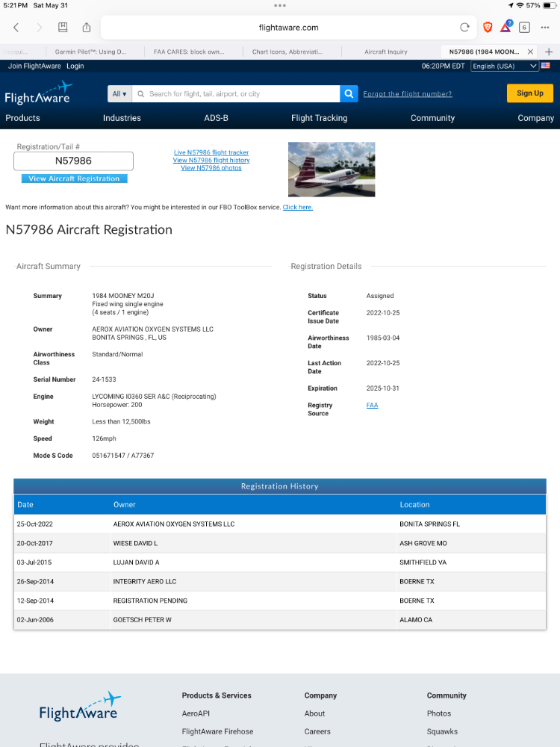Click the FlightAware footer logo

(80, 706)
